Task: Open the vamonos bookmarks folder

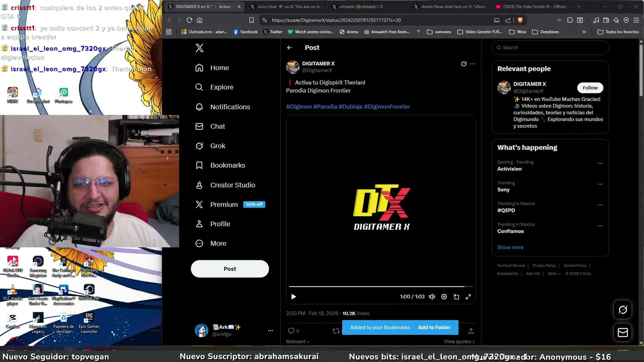Action: click(x=439, y=32)
